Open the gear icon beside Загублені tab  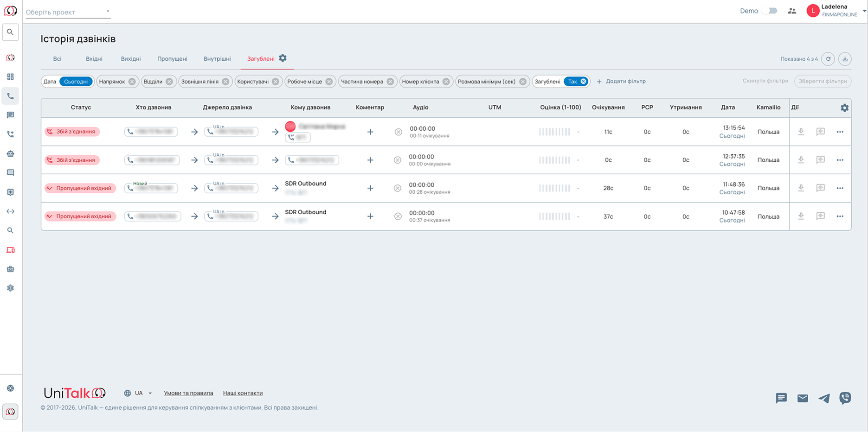283,58
